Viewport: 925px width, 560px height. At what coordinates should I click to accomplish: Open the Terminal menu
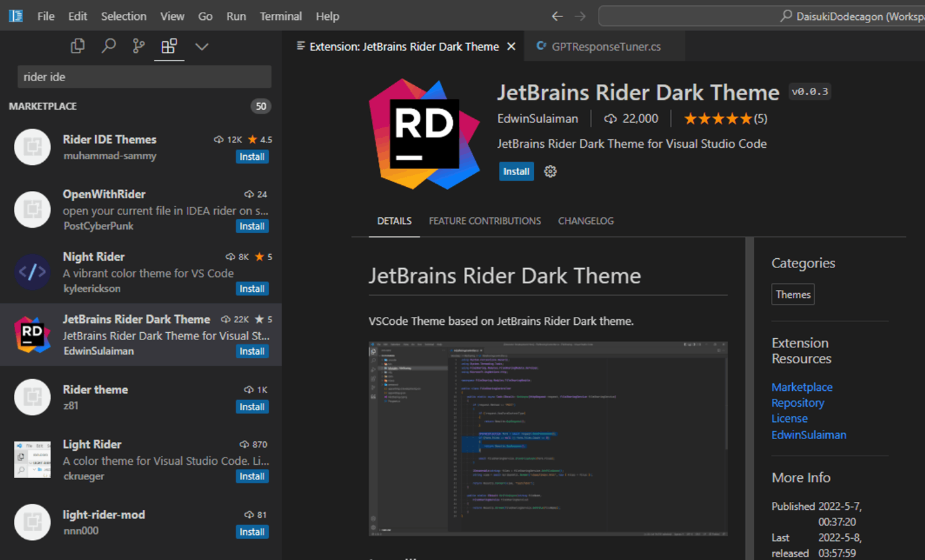pos(281,16)
